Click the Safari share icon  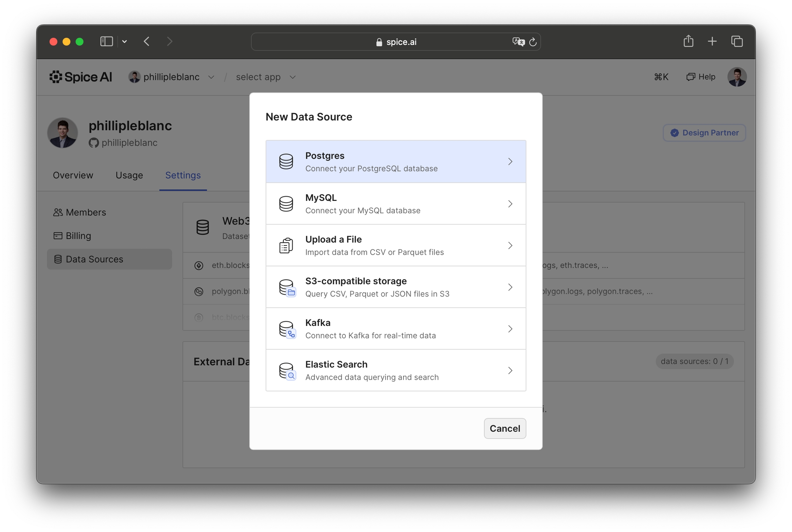(x=688, y=42)
